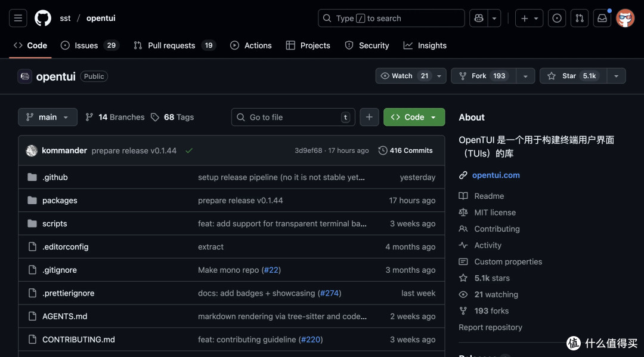
Task: Open the AGENTS.md file
Action: (x=65, y=316)
